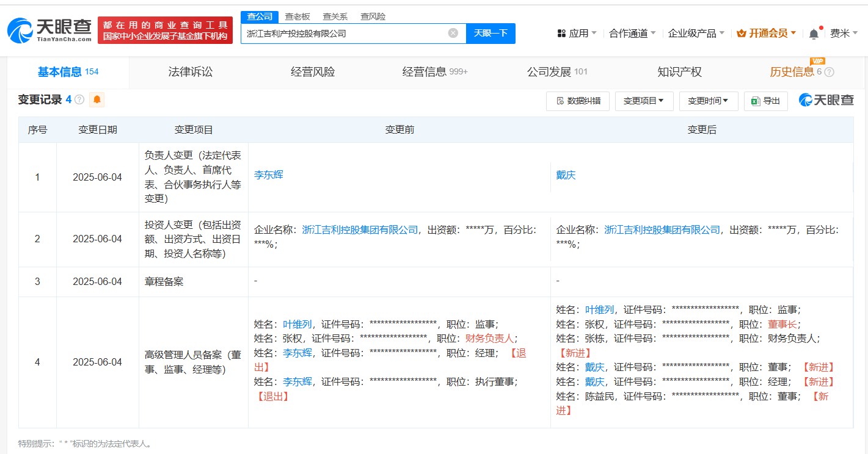Click the help question mark beside 变更记录
The width and height of the screenshot is (868, 454).
[x=79, y=100]
